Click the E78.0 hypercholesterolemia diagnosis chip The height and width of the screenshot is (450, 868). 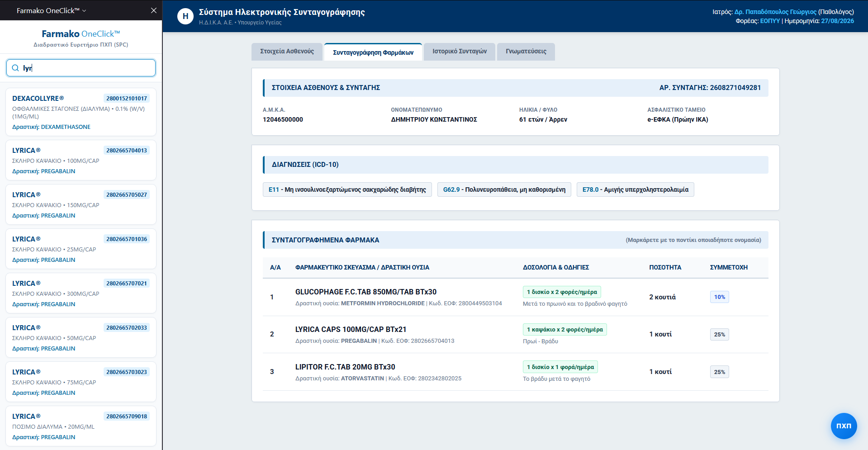(x=636, y=189)
